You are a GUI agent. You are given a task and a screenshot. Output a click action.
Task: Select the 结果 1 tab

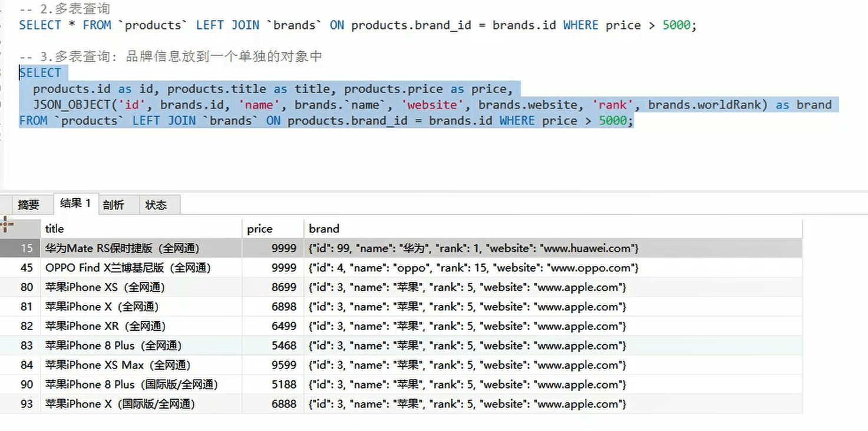pos(75,203)
